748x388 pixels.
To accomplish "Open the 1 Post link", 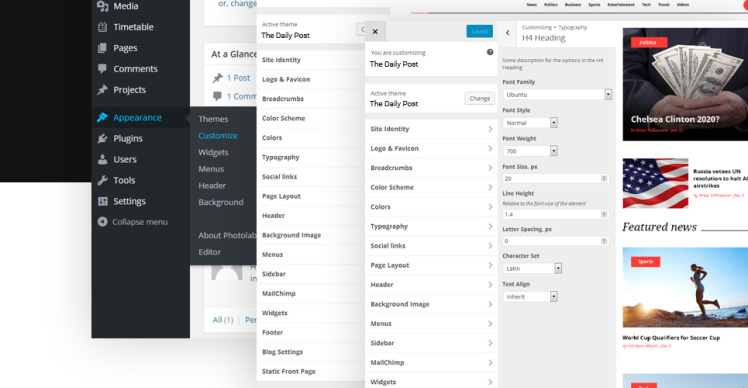I will click(x=238, y=78).
